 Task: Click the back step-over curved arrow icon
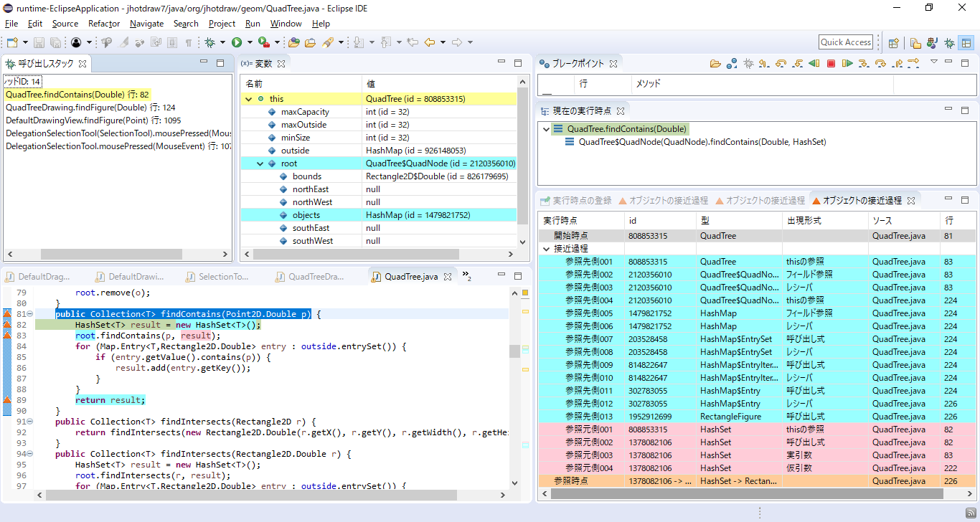tap(781, 63)
